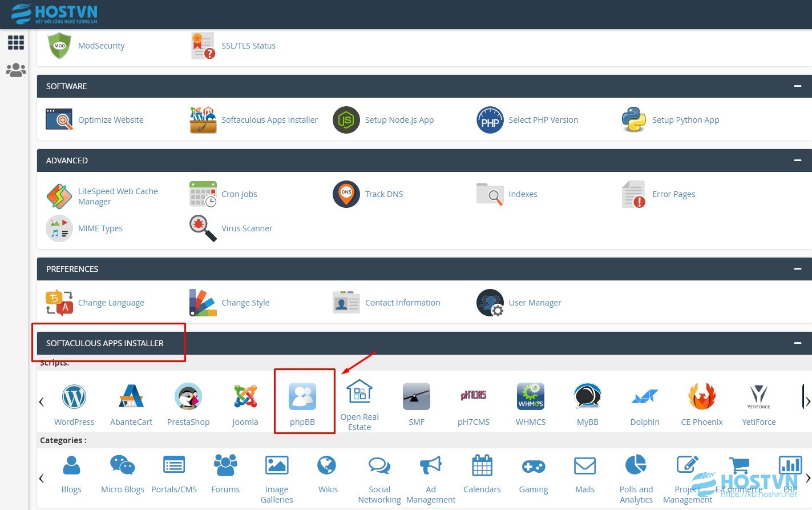Click the Contact Information card icon
Viewport: 812px width, 510px height.
click(346, 303)
